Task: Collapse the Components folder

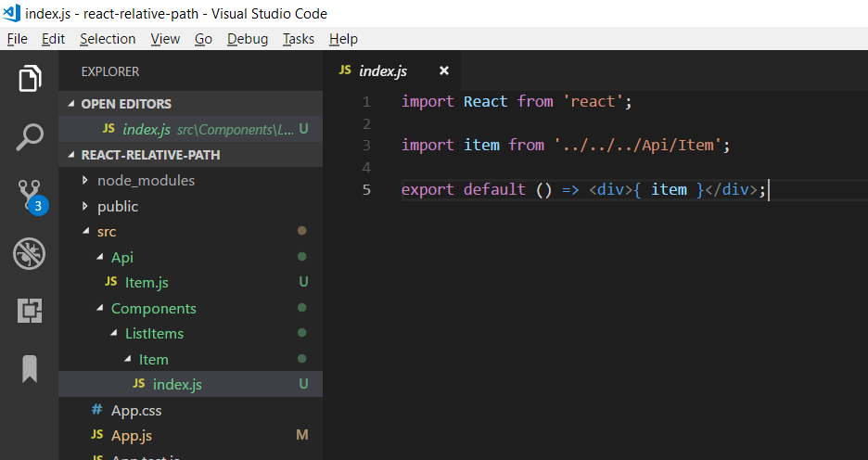Action: pyautogui.click(x=99, y=308)
